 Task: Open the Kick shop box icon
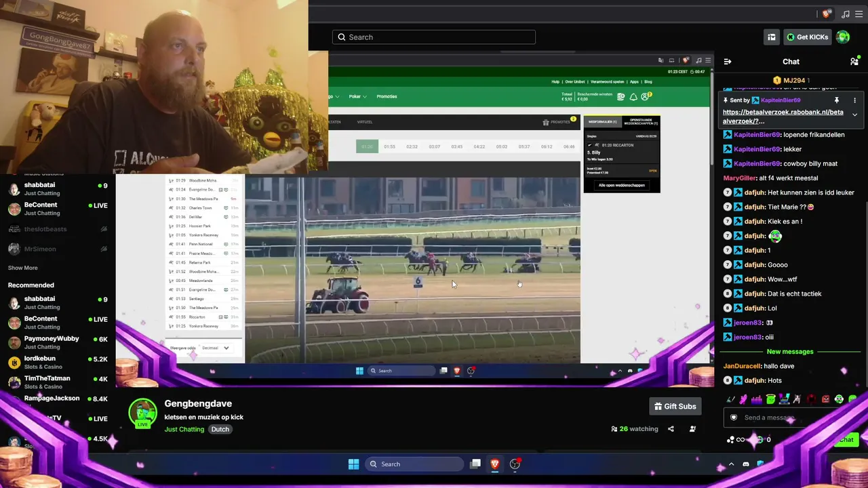pos(771,37)
